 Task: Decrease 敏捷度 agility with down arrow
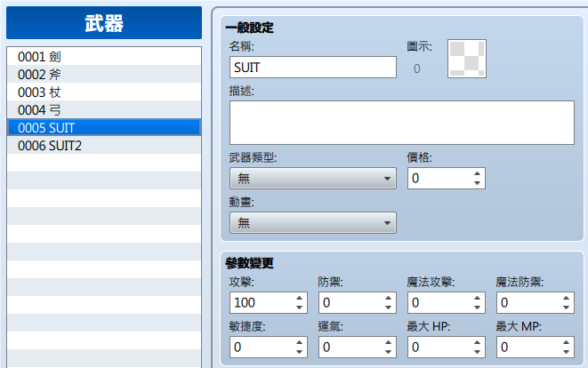tap(299, 352)
